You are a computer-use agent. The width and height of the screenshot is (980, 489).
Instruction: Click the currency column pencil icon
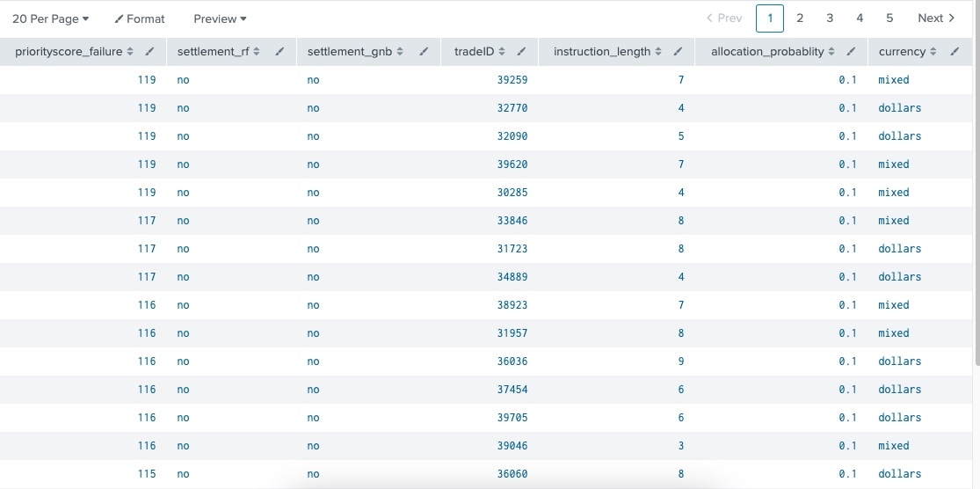pos(955,52)
